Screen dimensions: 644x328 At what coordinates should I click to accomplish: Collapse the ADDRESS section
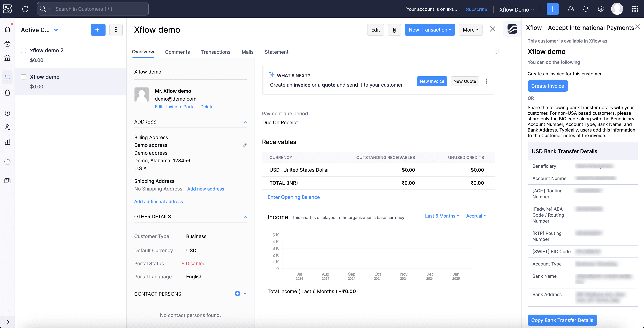[x=245, y=122]
